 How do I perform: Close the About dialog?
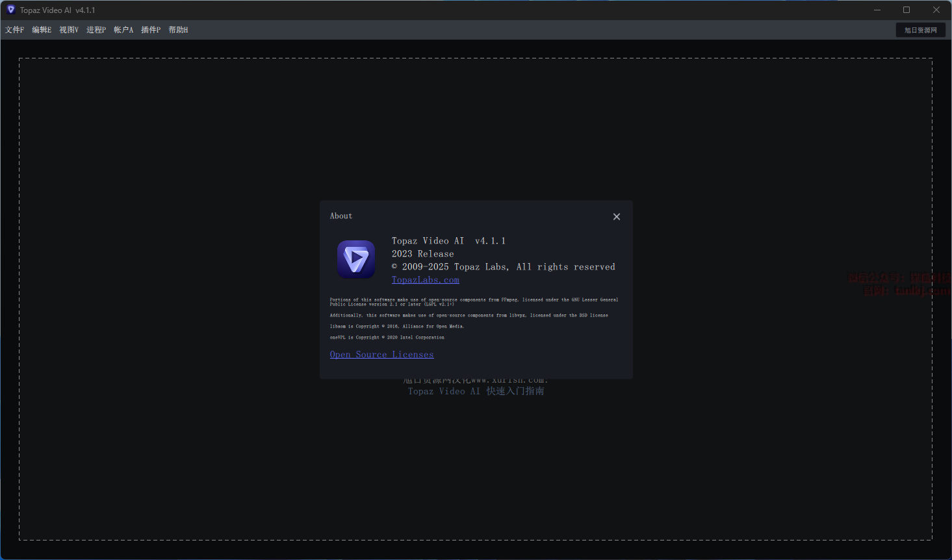click(616, 217)
